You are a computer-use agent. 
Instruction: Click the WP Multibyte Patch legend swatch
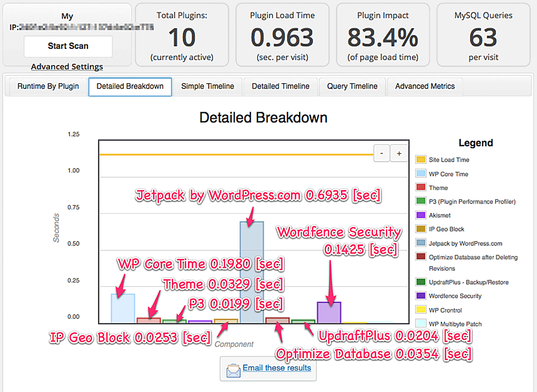pyautogui.click(x=420, y=323)
